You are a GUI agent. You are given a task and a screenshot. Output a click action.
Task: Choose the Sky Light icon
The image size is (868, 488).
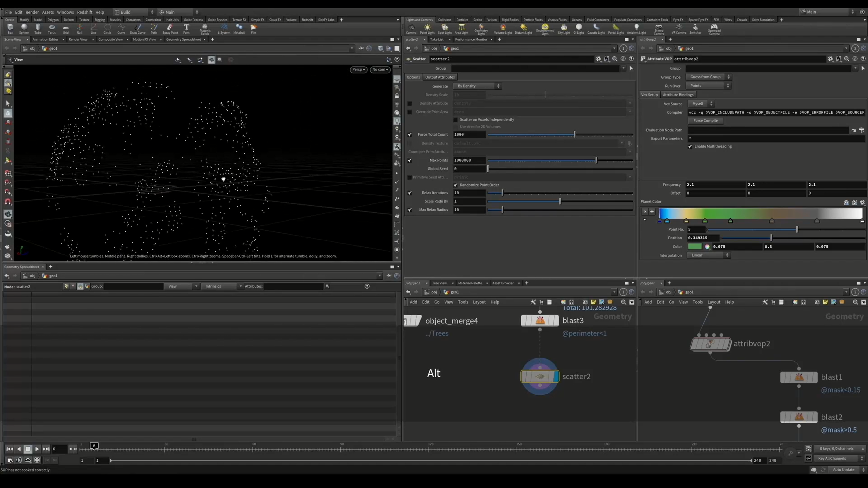coord(564,29)
